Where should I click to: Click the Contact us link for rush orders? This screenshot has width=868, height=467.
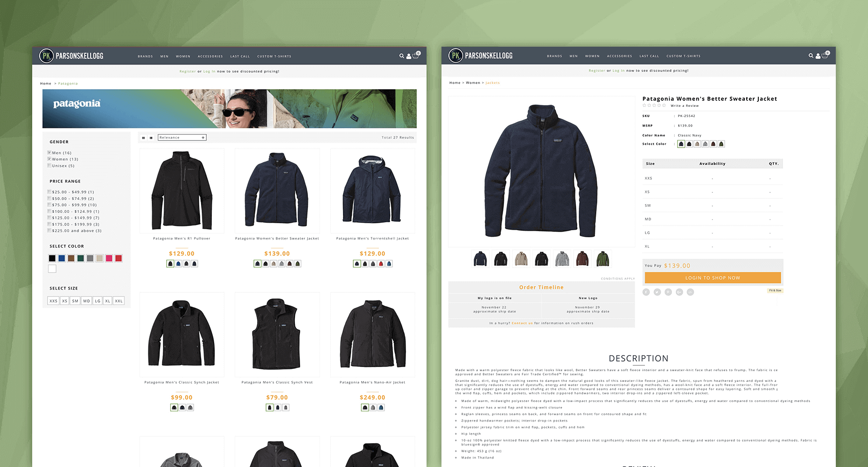pyautogui.click(x=522, y=323)
